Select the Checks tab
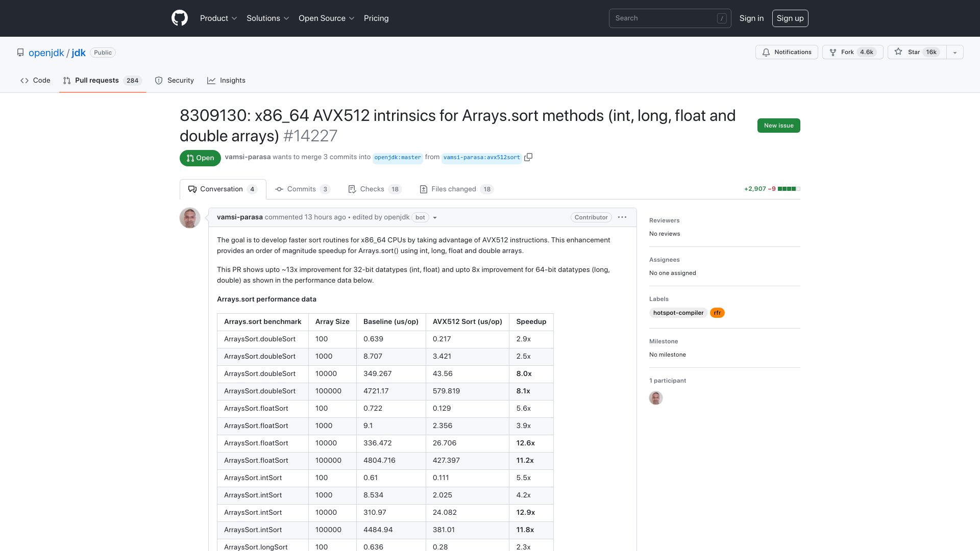Image resolution: width=980 pixels, height=551 pixels. pos(375,189)
